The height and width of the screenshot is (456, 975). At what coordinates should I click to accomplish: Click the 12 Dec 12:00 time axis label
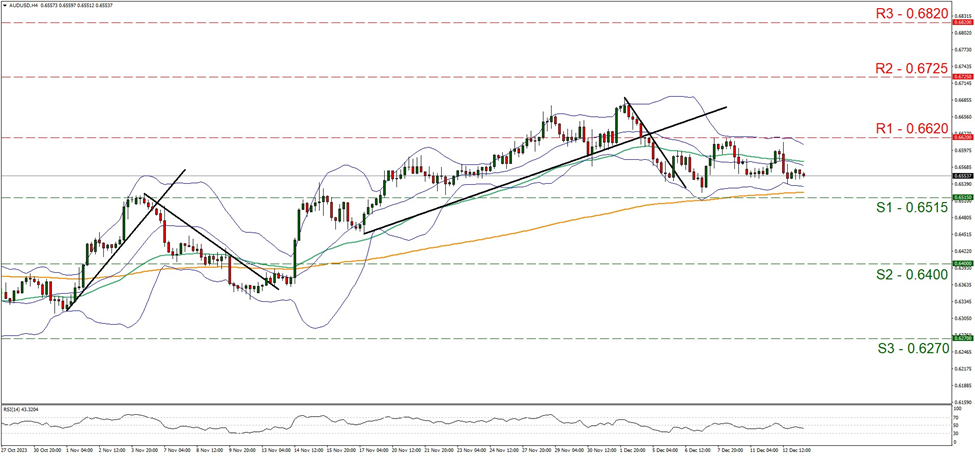click(x=795, y=451)
